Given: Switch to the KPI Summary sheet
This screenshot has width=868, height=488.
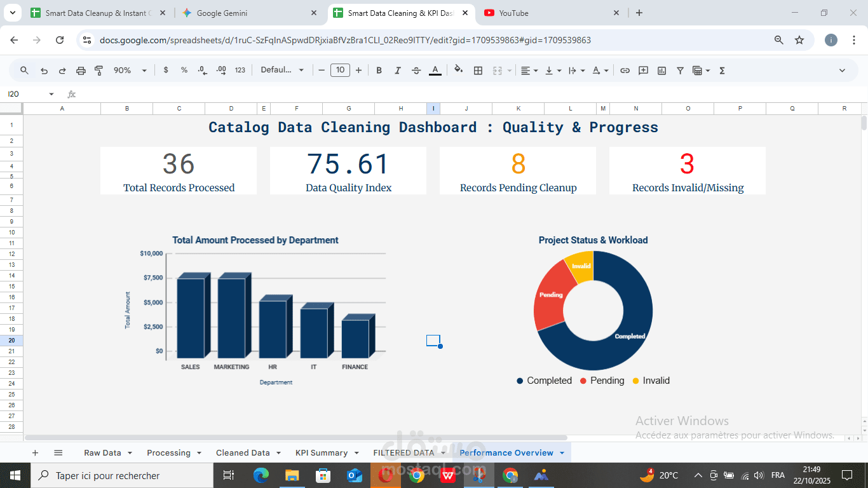Looking at the screenshot, I should (x=322, y=453).
